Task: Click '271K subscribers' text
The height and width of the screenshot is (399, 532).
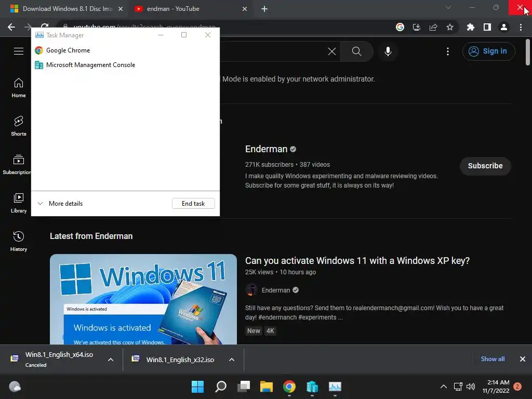Action: [269, 165]
